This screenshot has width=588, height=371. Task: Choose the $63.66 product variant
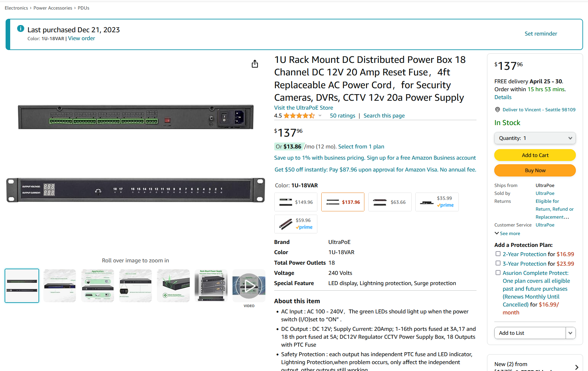(x=390, y=202)
